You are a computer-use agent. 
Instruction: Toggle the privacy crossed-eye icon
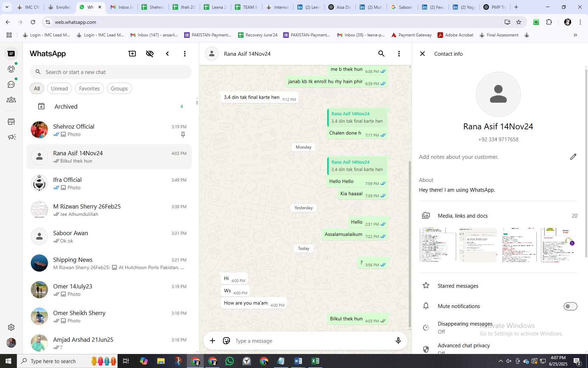[x=150, y=54]
